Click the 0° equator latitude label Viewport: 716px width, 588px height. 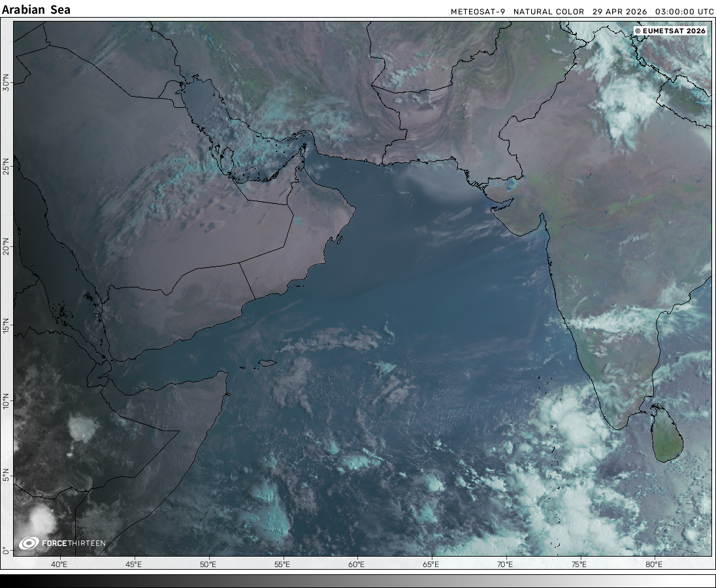point(6,550)
